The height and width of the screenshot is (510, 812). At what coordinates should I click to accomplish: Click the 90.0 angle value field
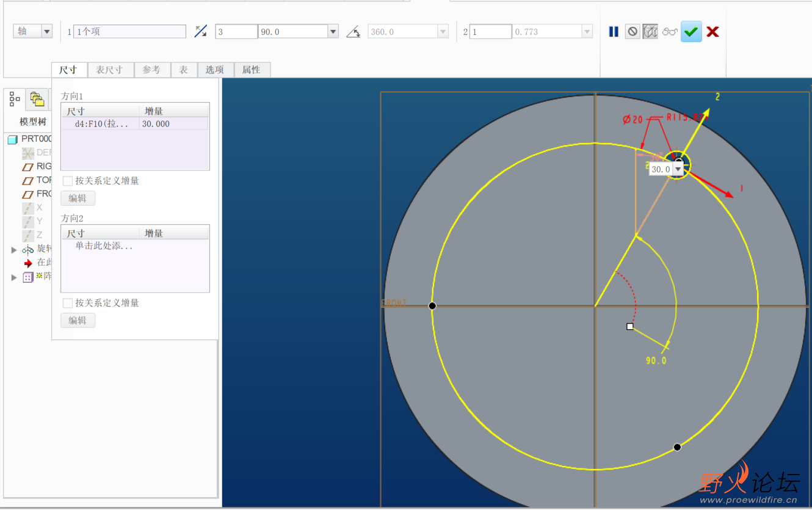click(293, 32)
